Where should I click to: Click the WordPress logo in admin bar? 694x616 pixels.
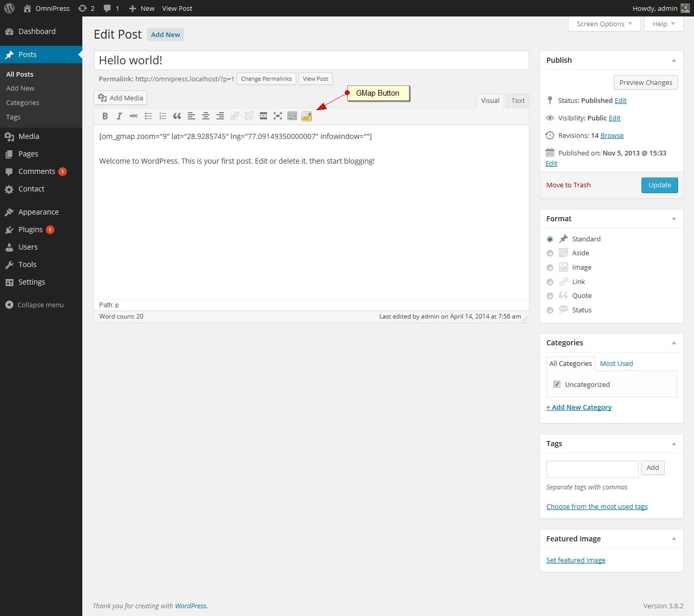point(9,8)
